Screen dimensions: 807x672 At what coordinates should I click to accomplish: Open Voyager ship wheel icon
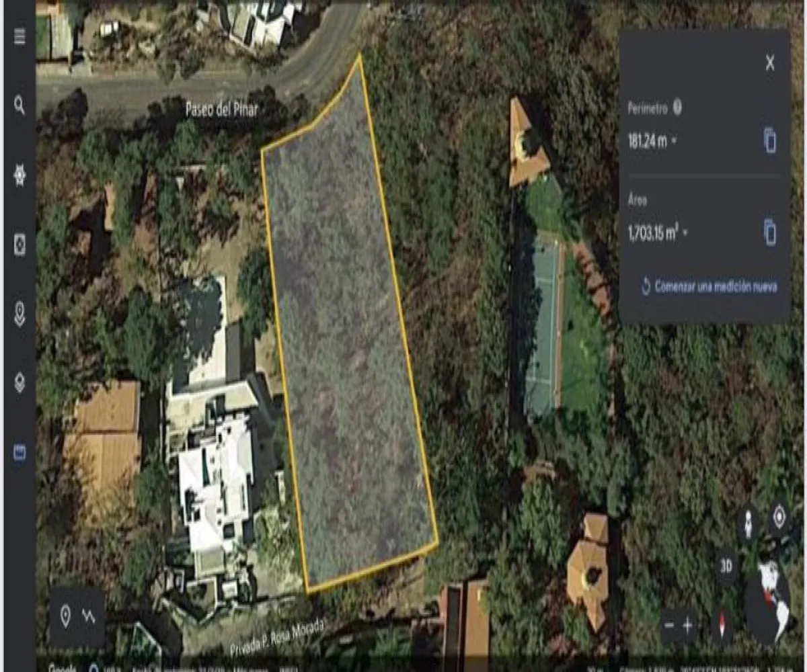pyautogui.click(x=20, y=175)
